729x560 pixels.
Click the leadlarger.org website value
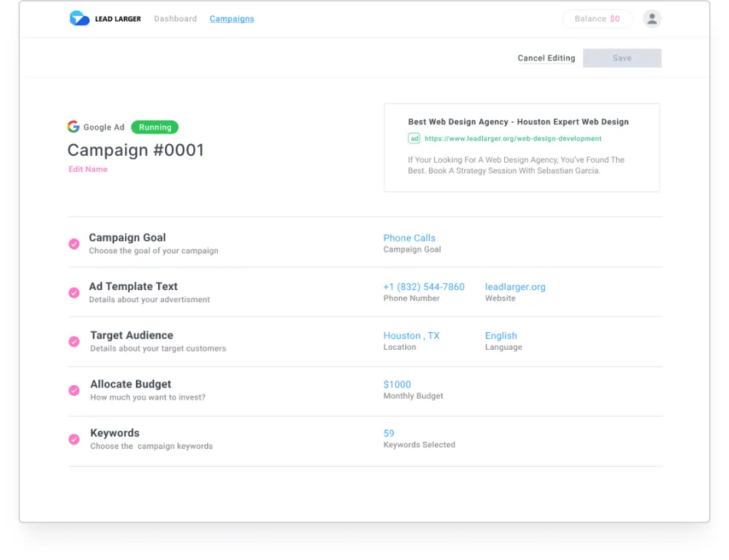(x=515, y=287)
